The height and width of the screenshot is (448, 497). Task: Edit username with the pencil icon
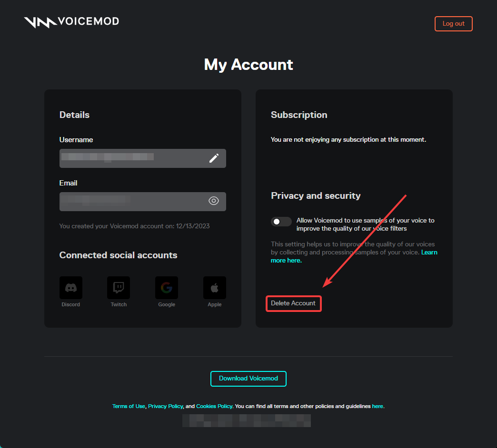[x=214, y=158]
